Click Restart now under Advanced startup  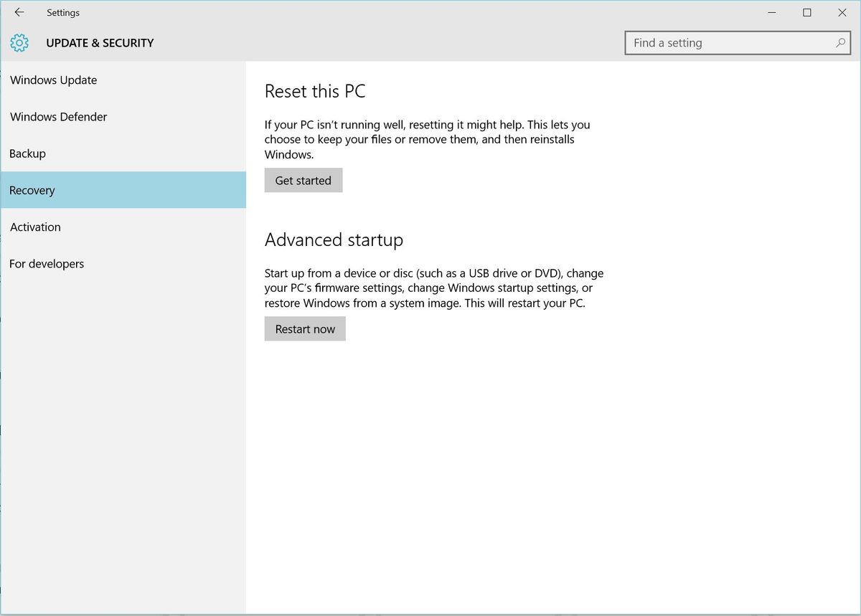click(x=305, y=328)
